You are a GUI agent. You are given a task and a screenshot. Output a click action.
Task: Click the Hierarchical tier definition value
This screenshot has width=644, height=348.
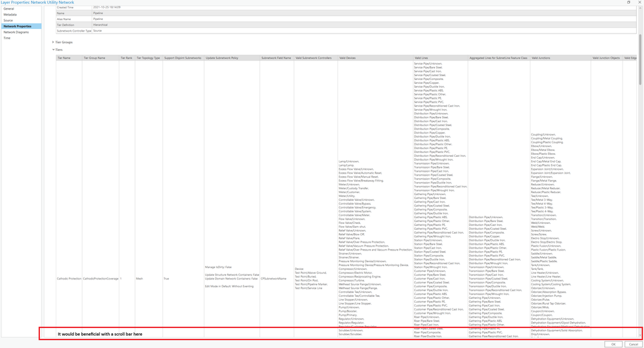[100, 25]
